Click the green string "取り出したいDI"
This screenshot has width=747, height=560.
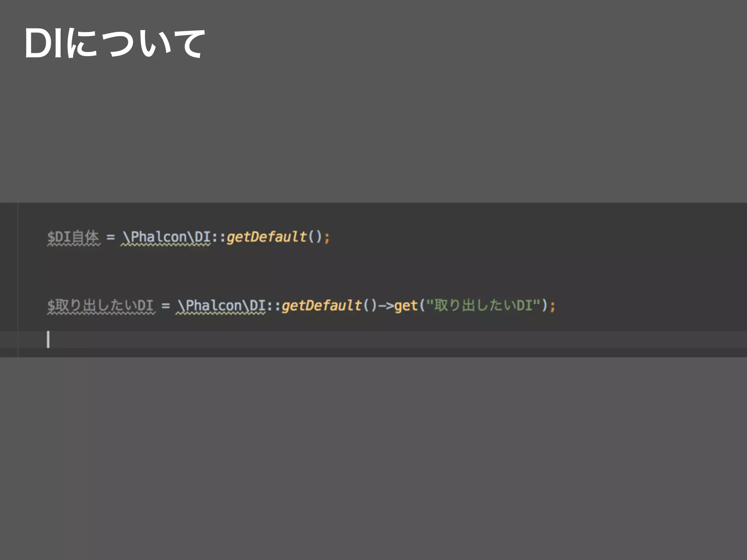tap(483, 306)
